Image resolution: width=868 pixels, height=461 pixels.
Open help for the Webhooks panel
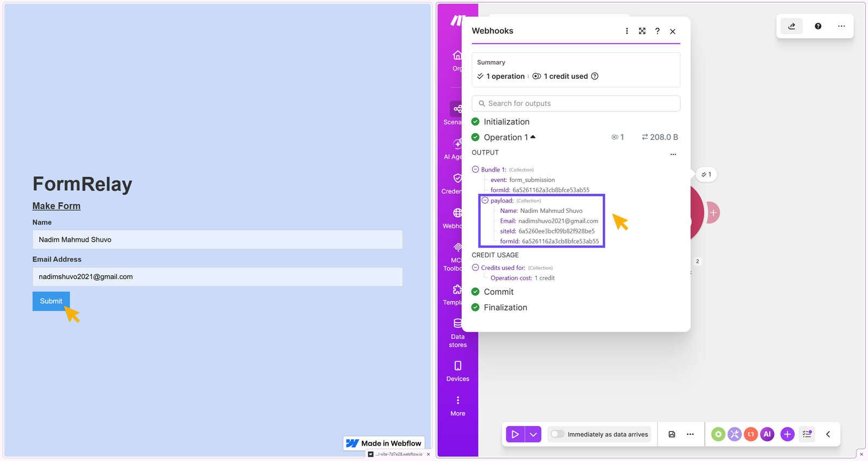[658, 31]
